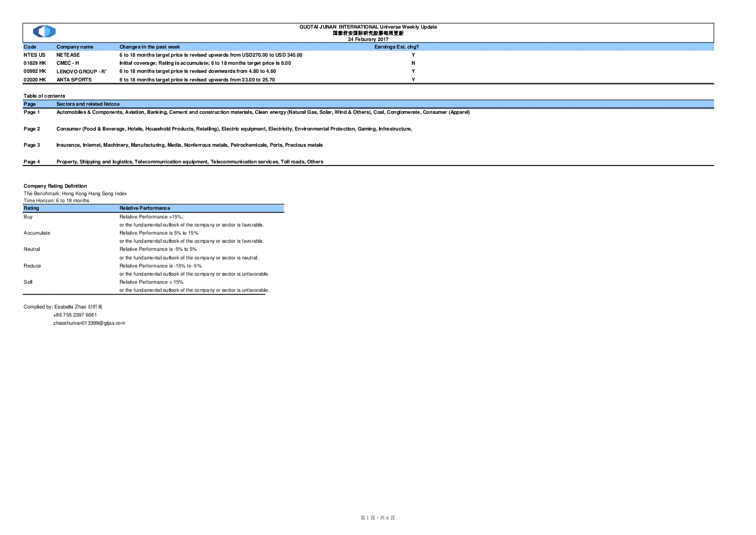
Task: Click Lenovo downward revision text
Action: (198, 71)
